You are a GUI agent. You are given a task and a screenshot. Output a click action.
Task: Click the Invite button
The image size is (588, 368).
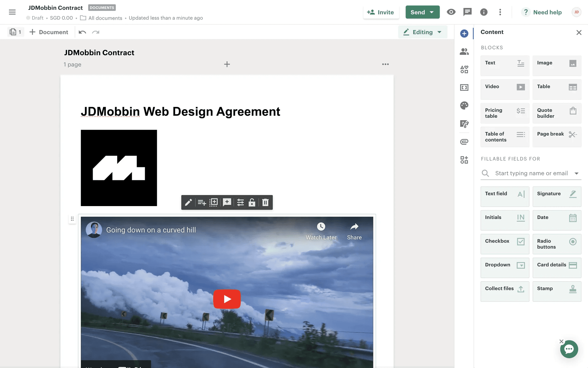pos(381,12)
